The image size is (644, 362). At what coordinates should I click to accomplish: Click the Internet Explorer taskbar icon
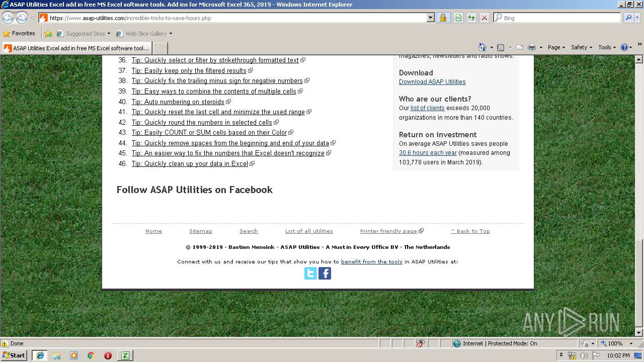40,355
